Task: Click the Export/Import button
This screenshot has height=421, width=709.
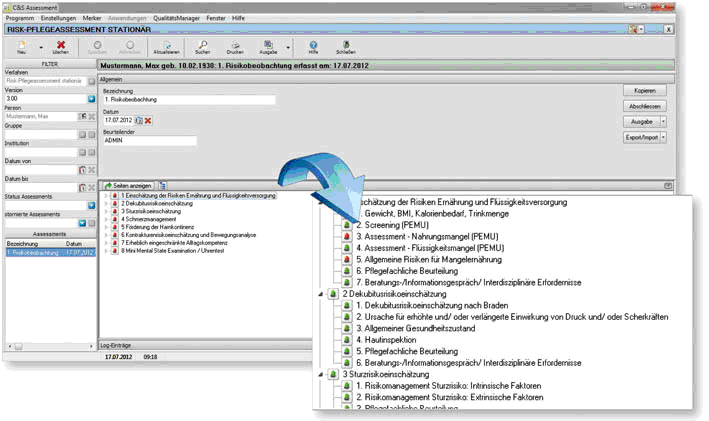Action: pyautogui.click(x=642, y=137)
